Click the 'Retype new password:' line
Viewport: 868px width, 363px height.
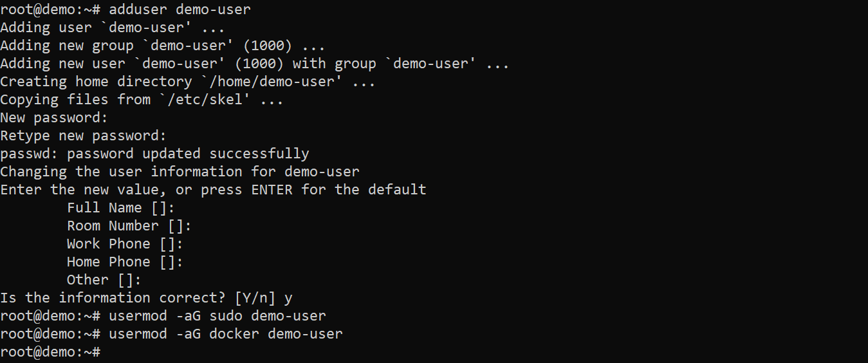coord(84,136)
